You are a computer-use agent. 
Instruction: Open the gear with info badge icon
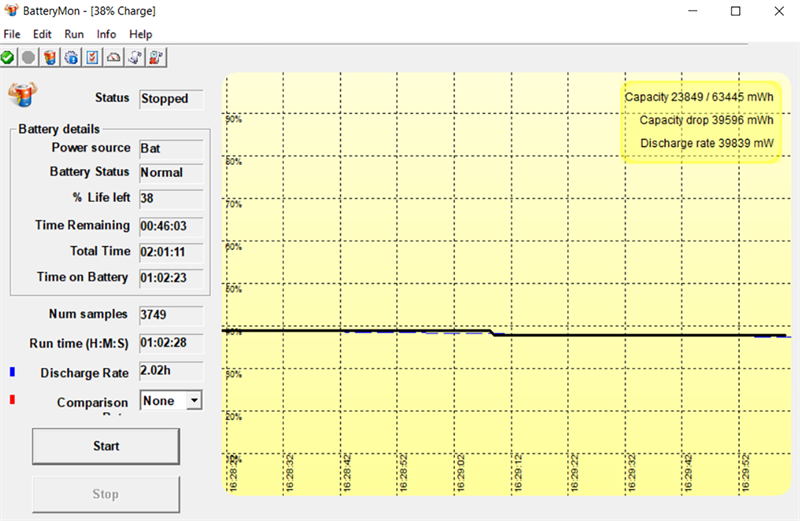71,57
